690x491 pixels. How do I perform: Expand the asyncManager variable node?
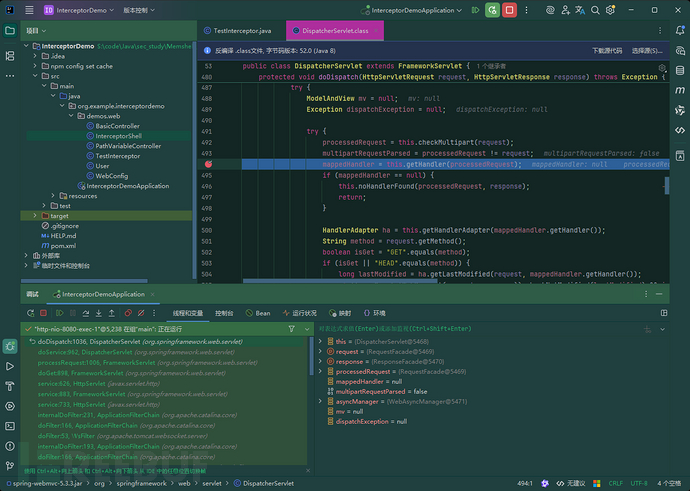tap(320, 401)
